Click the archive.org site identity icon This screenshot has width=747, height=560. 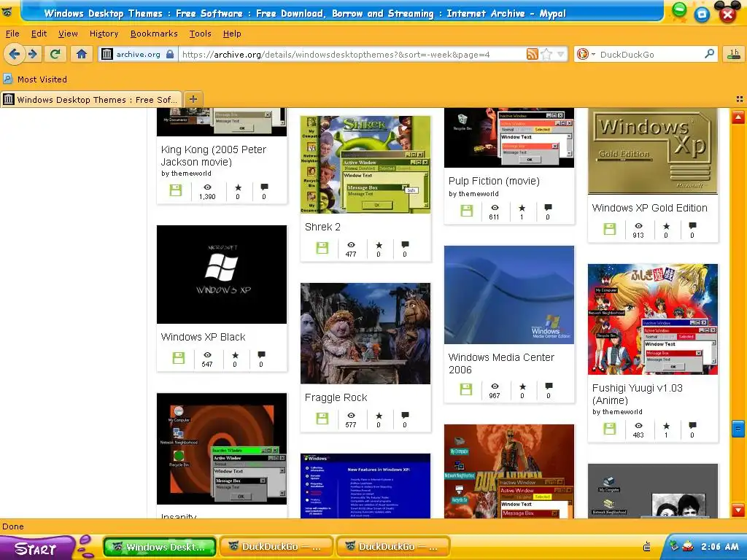(107, 54)
